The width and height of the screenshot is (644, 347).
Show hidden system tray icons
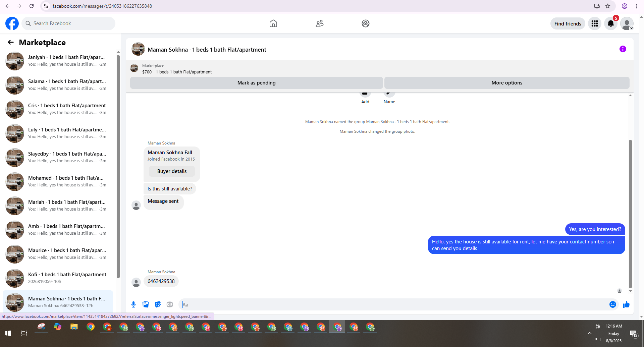[x=589, y=333]
